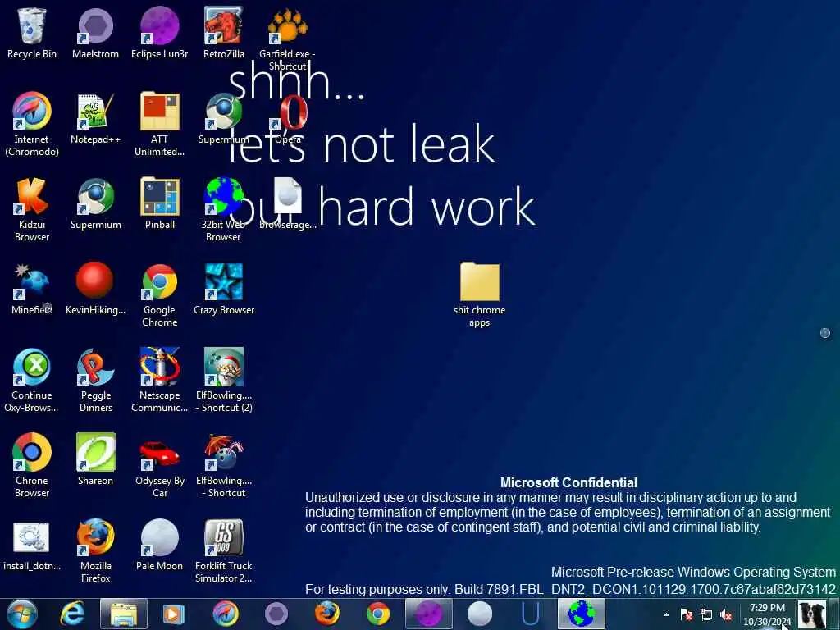Click the Pale Moon icon on the taskbar
840x630 pixels.
479,614
